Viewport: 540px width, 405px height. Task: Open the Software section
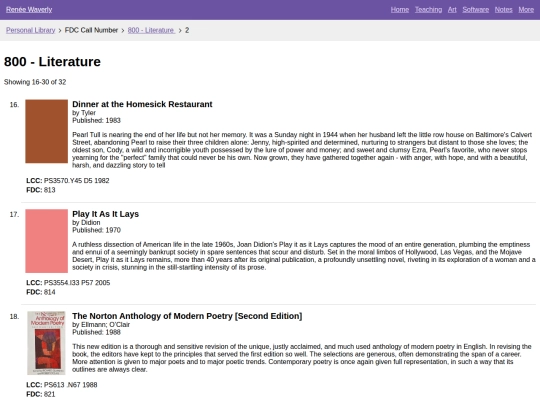tap(476, 10)
